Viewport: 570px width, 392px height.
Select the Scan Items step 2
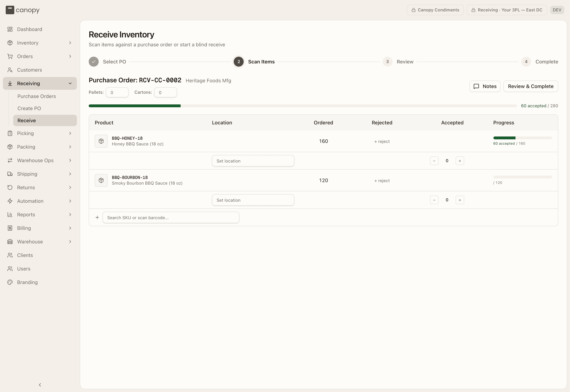(254, 62)
